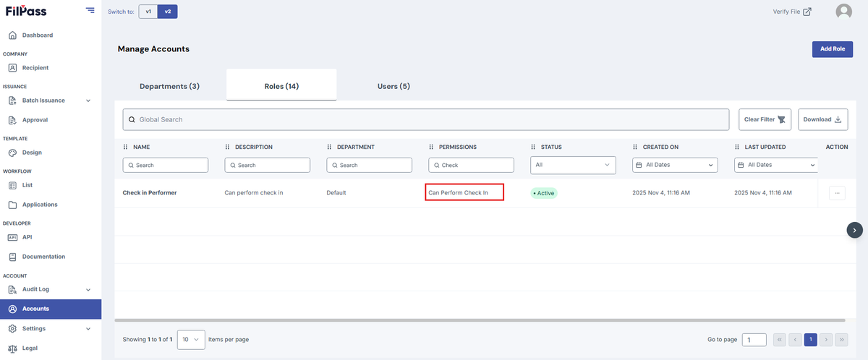868x360 pixels.
Task: Click the table horizontal scrollbar
Action: tap(480, 320)
